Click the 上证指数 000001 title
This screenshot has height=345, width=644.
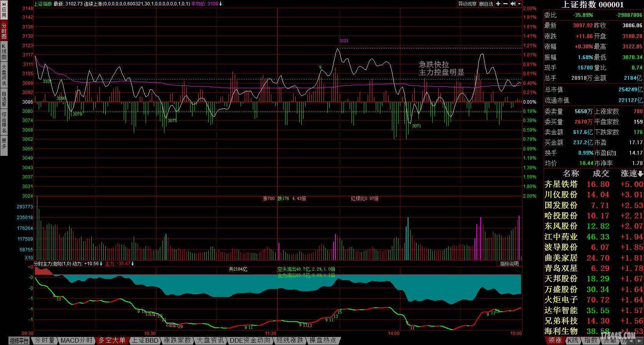[x=593, y=5]
